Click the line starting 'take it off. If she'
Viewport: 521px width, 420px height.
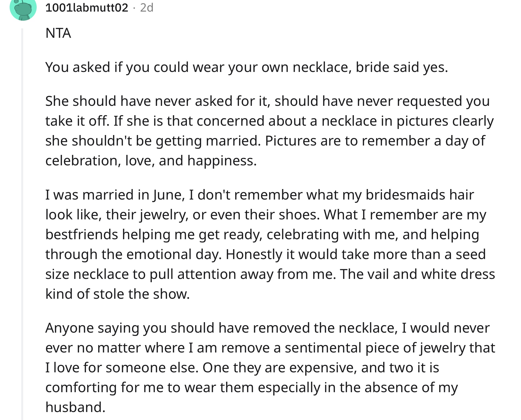[269, 121]
